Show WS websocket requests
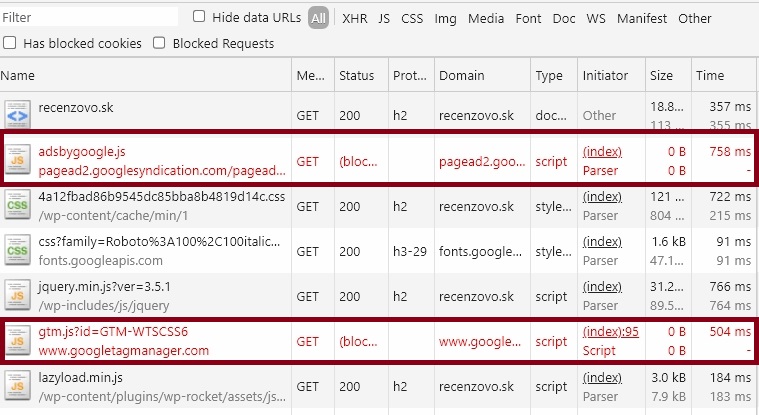The image size is (759, 415). pos(596,18)
